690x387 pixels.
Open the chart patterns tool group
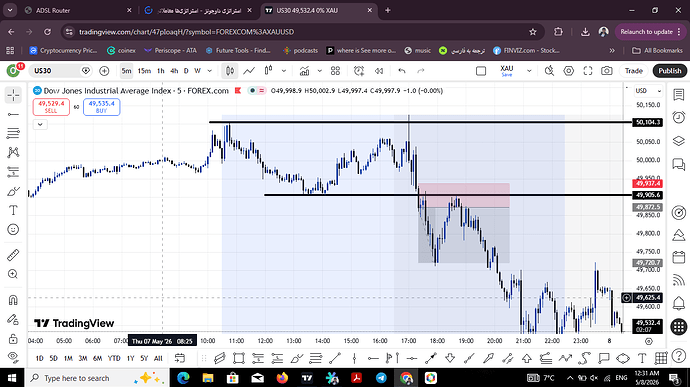coord(13,152)
